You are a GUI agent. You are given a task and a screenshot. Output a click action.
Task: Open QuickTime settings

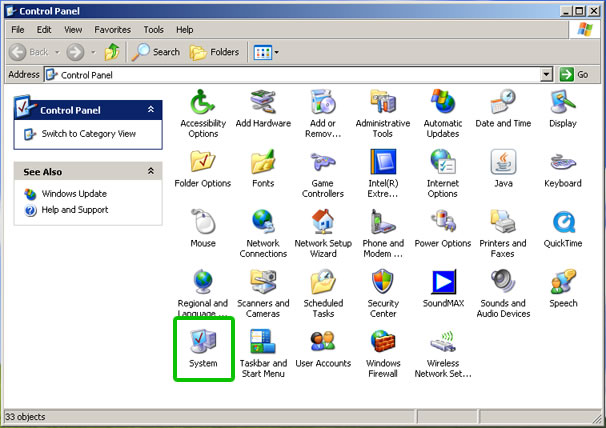click(563, 228)
